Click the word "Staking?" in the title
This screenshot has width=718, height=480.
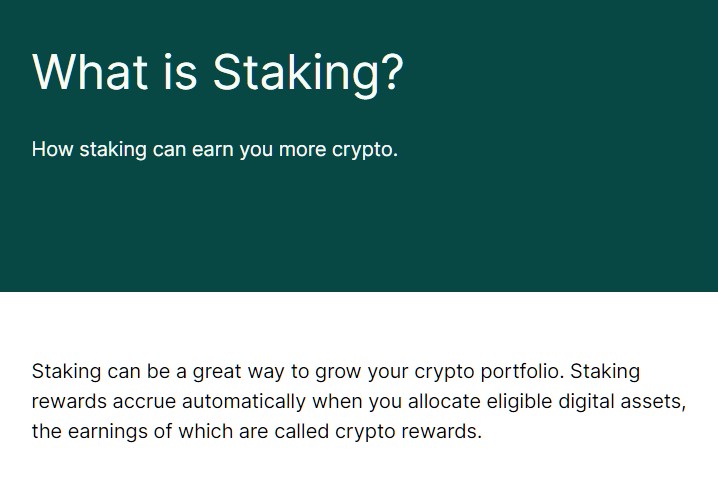pyautogui.click(x=308, y=73)
